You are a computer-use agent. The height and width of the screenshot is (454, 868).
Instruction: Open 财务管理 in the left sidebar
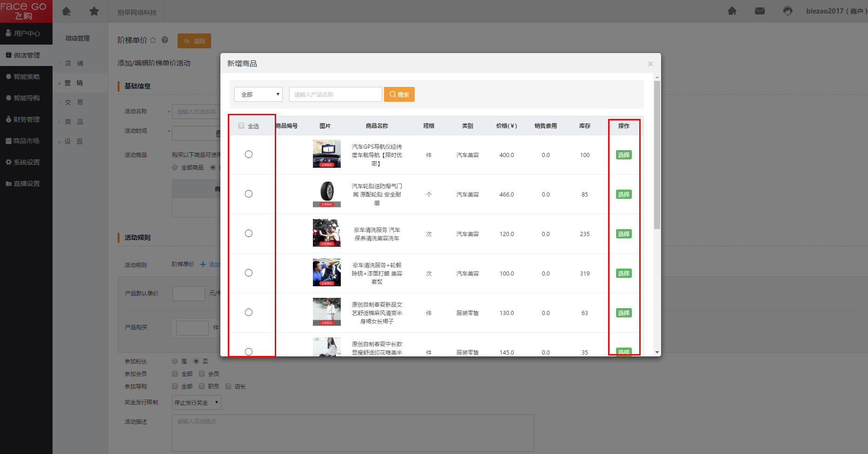[27, 119]
